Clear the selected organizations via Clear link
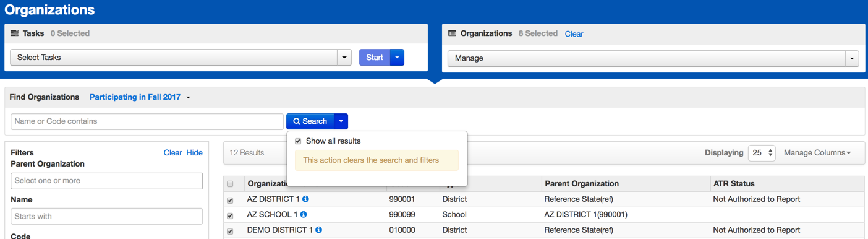This screenshot has width=868, height=239. tap(574, 34)
